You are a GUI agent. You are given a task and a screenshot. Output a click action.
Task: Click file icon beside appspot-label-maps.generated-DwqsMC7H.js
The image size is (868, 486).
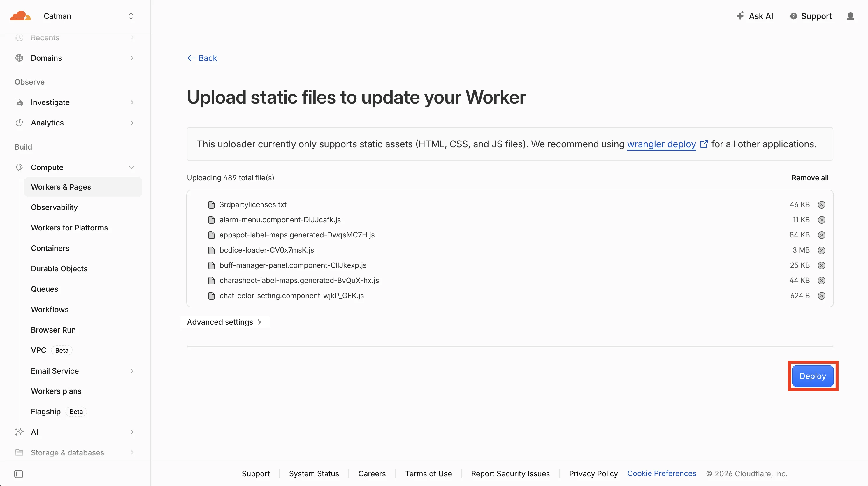point(212,235)
